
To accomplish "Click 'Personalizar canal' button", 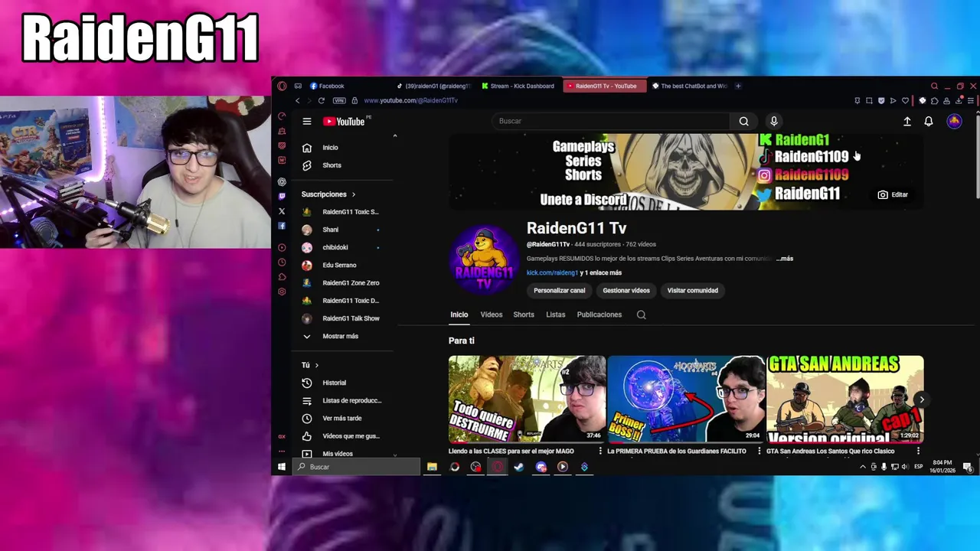I will point(559,290).
